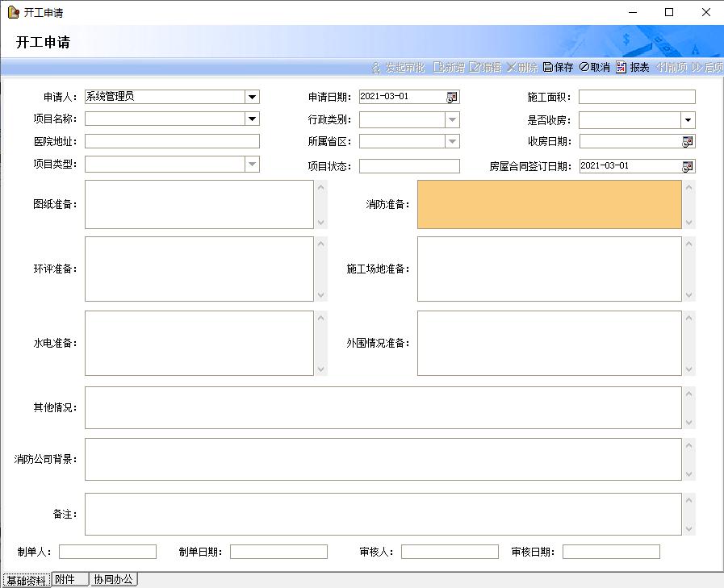Click the 施工面积 input field
Image resolution: width=724 pixels, height=588 pixels.
pos(636,97)
